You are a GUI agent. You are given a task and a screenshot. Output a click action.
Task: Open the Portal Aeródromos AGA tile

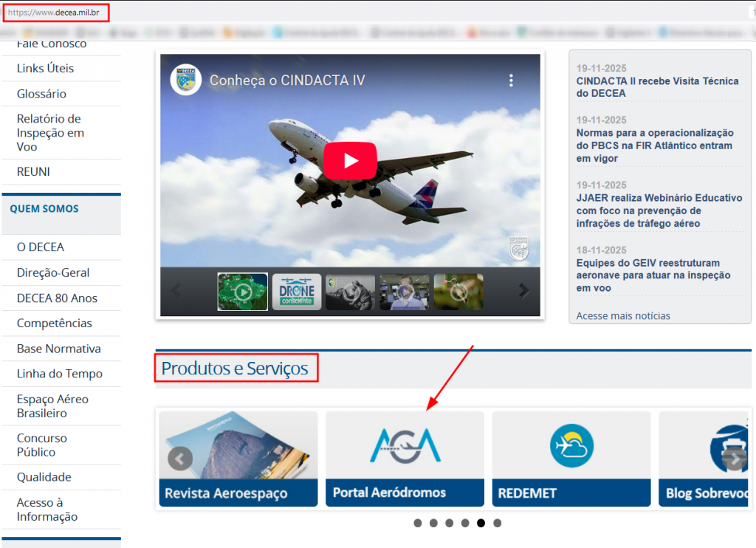pos(405,458)
